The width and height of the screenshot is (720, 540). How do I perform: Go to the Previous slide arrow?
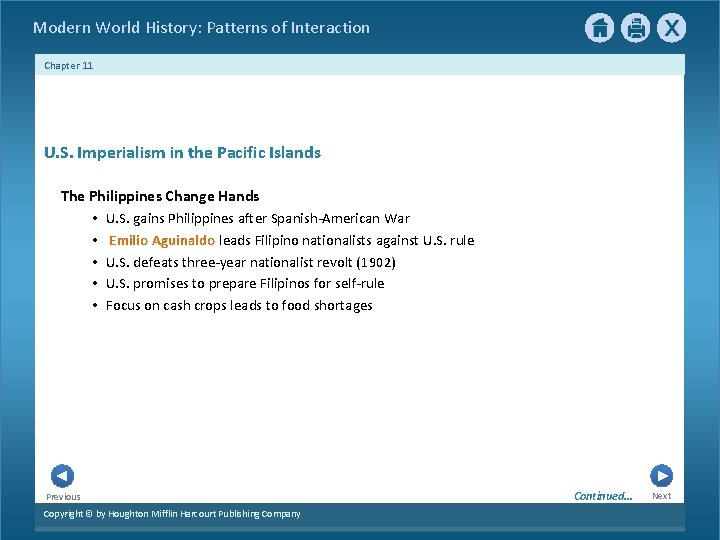tap(62, 476)
